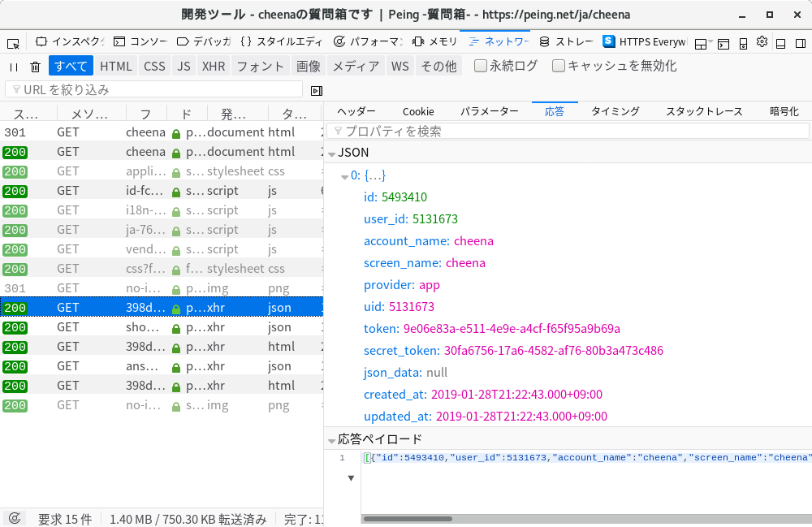
Task: Focus the URL を絞り込み filter field
Action: (153, 89)
